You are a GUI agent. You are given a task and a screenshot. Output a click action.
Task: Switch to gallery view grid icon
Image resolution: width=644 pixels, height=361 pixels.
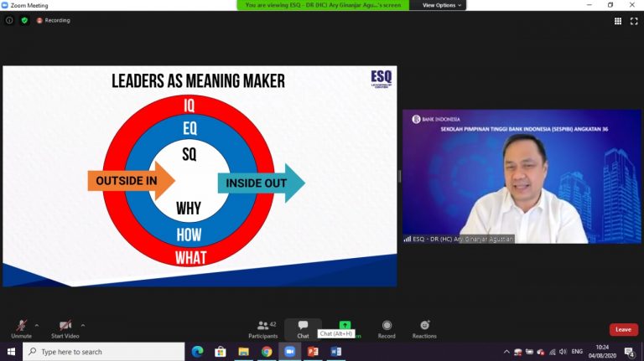(x=618, y=21)
